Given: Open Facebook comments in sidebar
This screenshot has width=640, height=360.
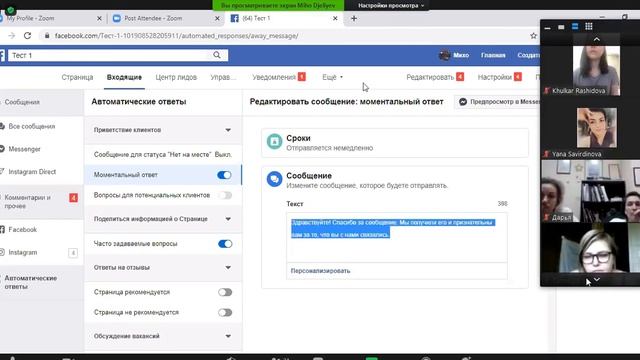Looking at the screenshot, I should click(x=22, y=230).
